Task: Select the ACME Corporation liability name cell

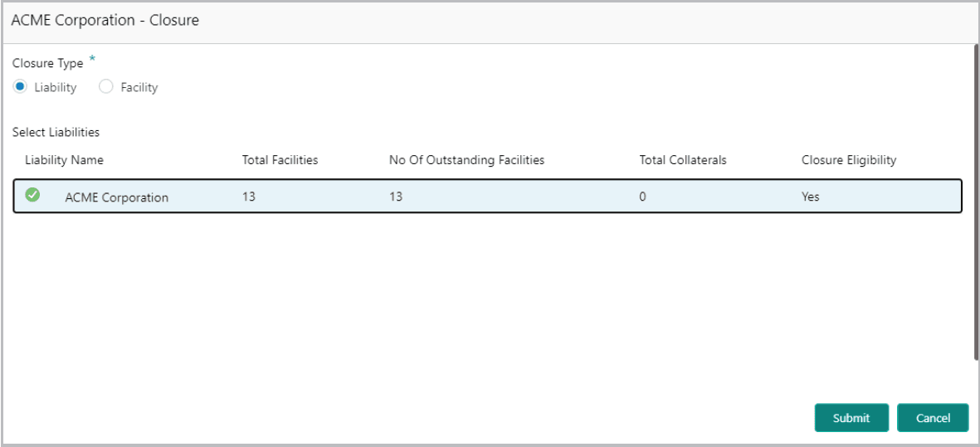Action: [x=117, y=197]
